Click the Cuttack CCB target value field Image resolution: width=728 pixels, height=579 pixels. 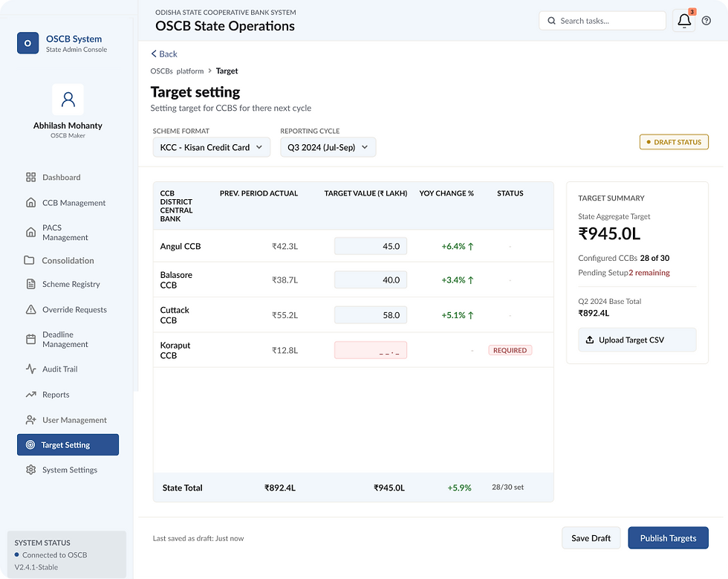371,315
